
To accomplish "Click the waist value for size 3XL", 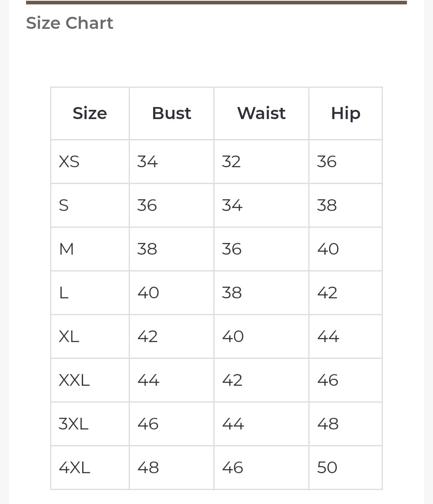I will [233, 424].
